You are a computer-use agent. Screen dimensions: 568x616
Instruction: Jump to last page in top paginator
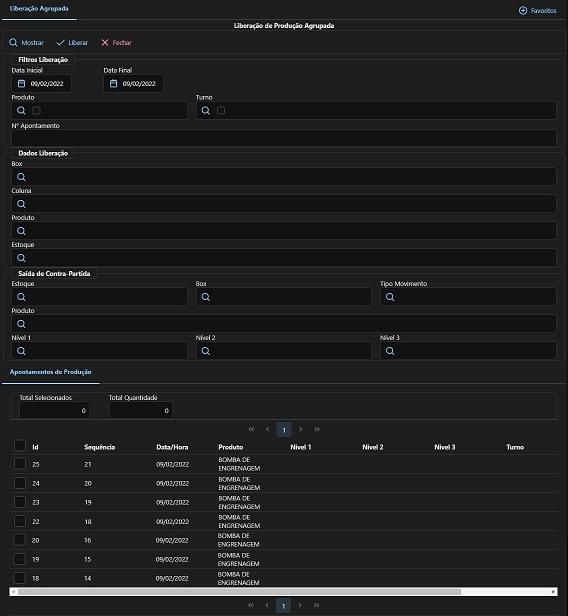click(x=317, y=429)
